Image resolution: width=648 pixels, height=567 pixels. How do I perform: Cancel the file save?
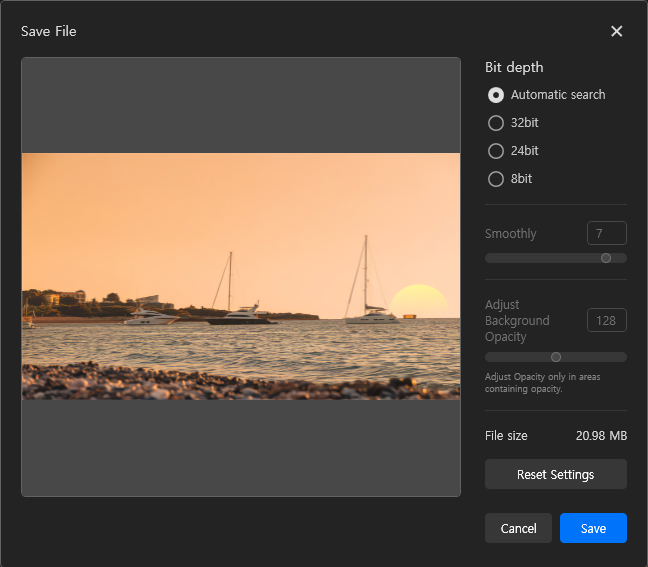pyautogui.click(x=518, y=528)
